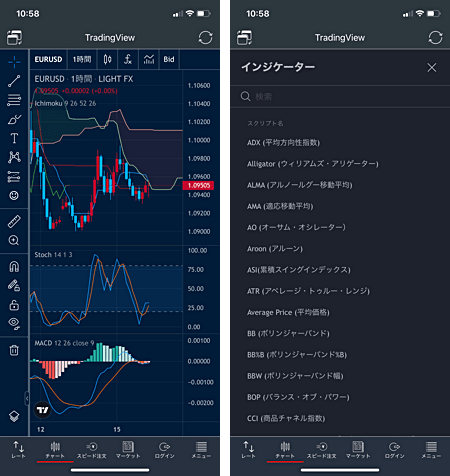
Task: Select the MACD 12 26 close 9 legend
Action: click(64, 343)
